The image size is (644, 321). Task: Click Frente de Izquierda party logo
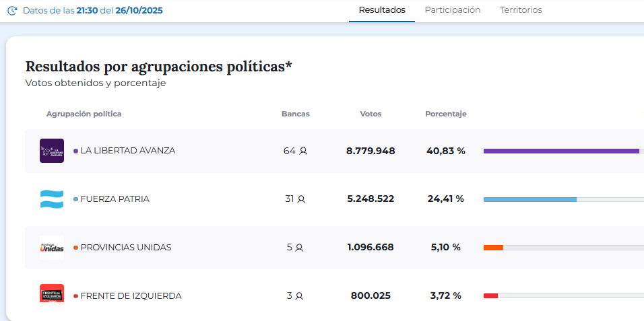coord(52,294)
